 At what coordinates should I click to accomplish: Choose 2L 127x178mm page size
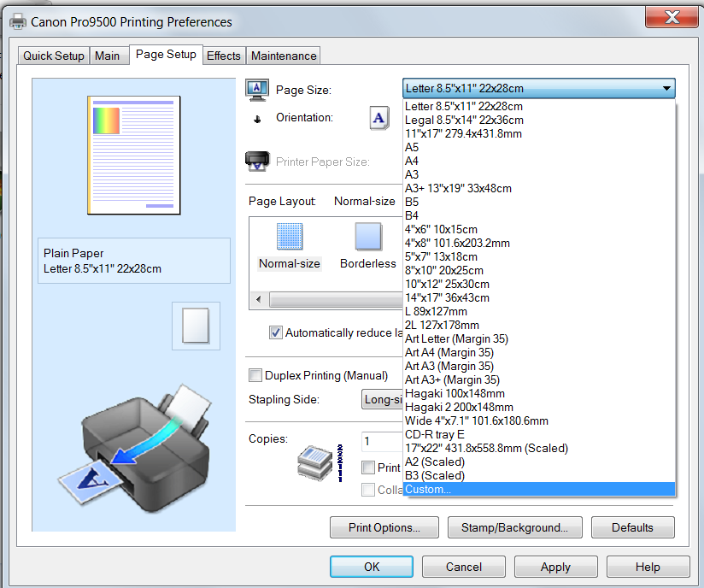[x=539, y=326]
